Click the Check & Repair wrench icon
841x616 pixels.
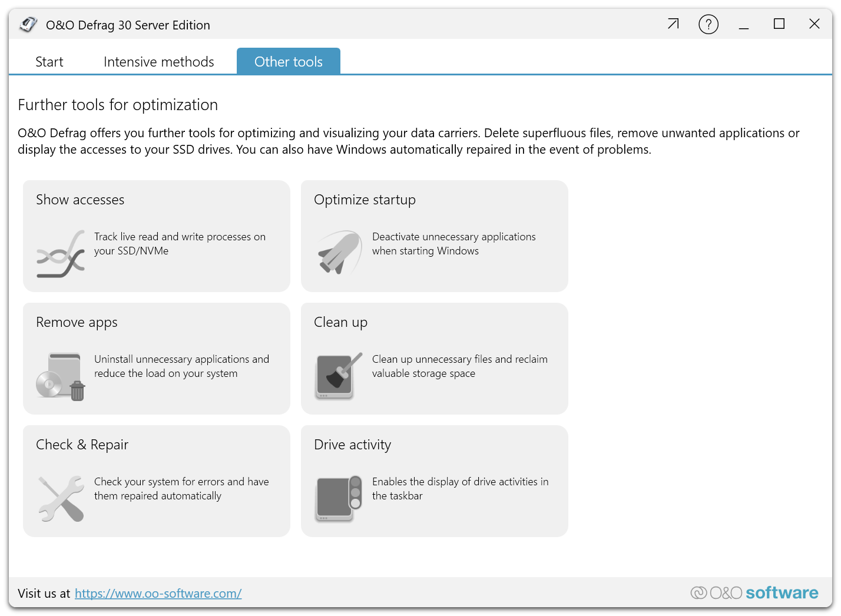point(61,498)
